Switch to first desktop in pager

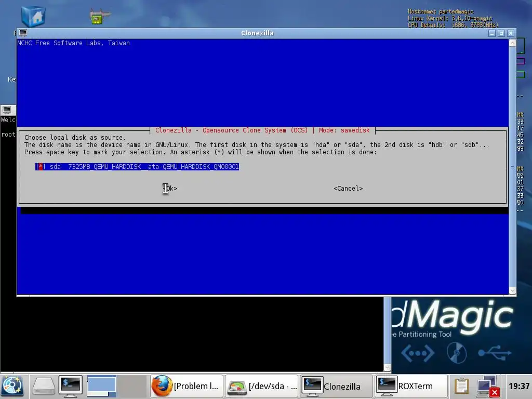click(101, 386)
